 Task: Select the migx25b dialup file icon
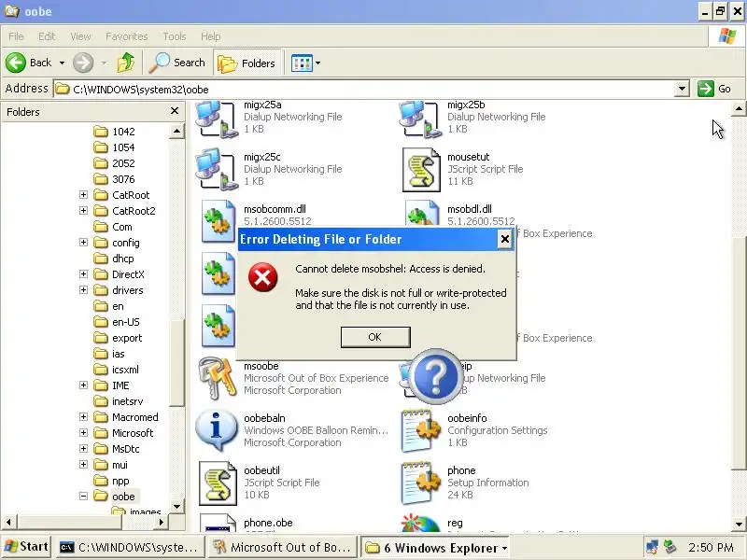(420, 119)
